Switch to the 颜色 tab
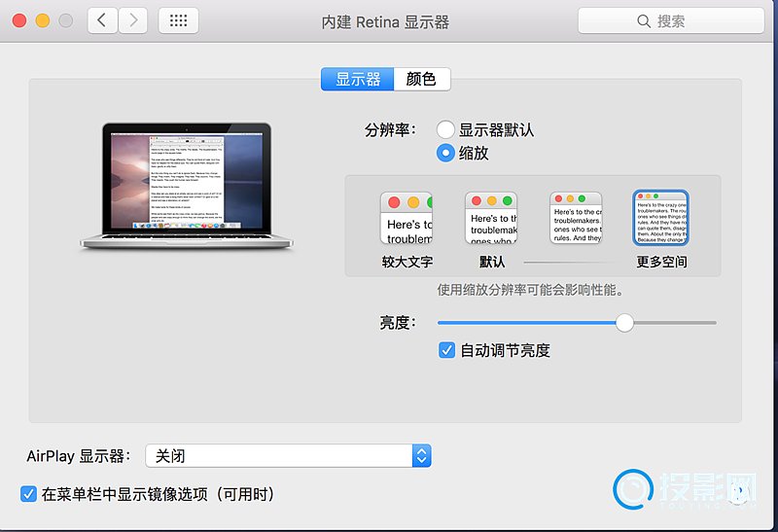This screenshot has width=778, height=532. (421, 80)
